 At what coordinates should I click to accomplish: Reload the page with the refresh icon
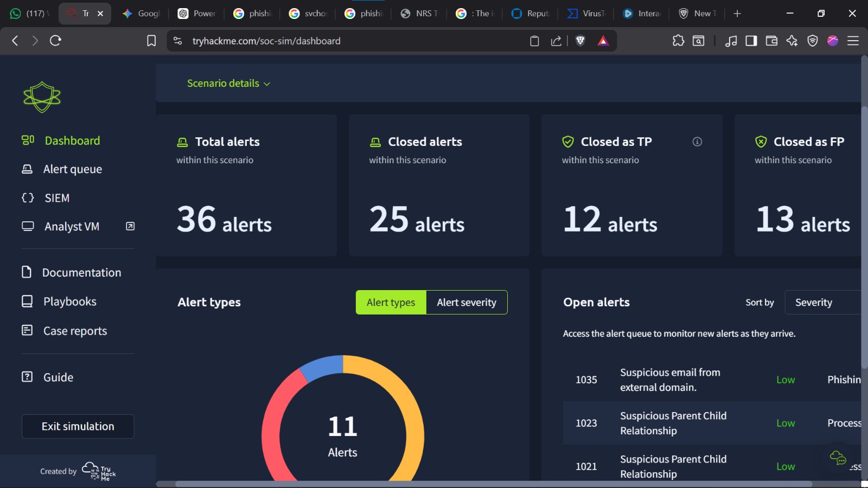tap(55, 41)
